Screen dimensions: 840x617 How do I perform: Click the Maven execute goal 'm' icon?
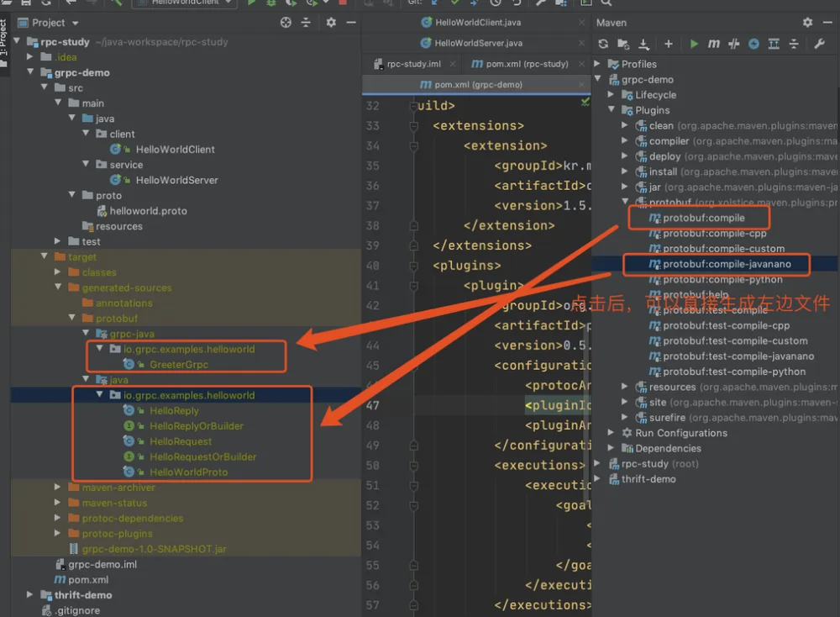coord(713,44)
